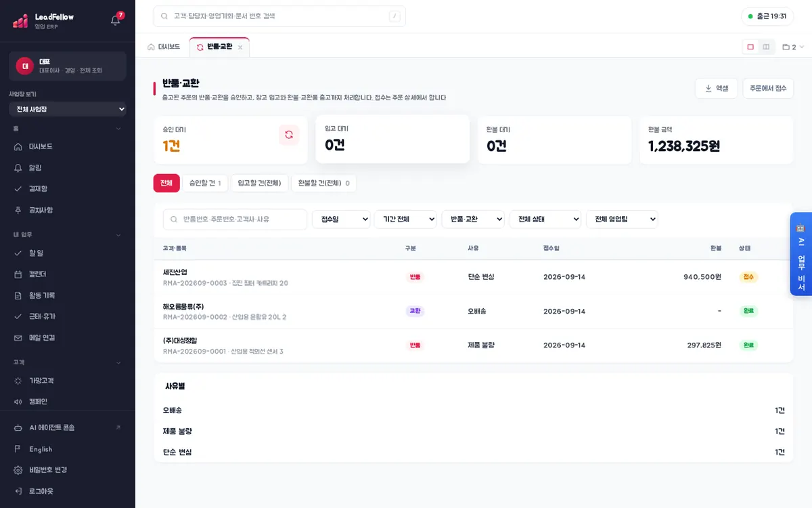Click the slash shortcut key in search bar
Image resolution: width=812 pixels, height=508 pixels.
pyautogui.click(x=394, y=16)
